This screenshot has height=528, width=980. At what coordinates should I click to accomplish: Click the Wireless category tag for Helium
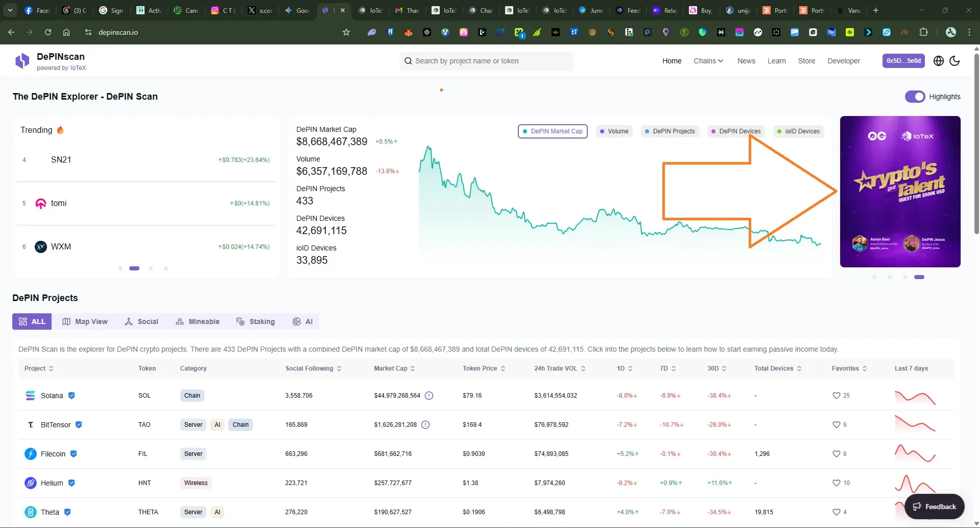pyautogui.click(x=196, y=483)
